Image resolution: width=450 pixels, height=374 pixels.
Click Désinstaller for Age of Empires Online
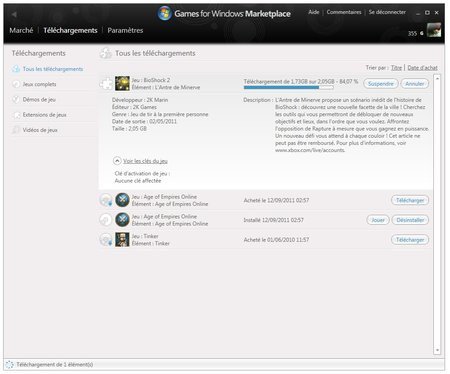tap(410, 220)
